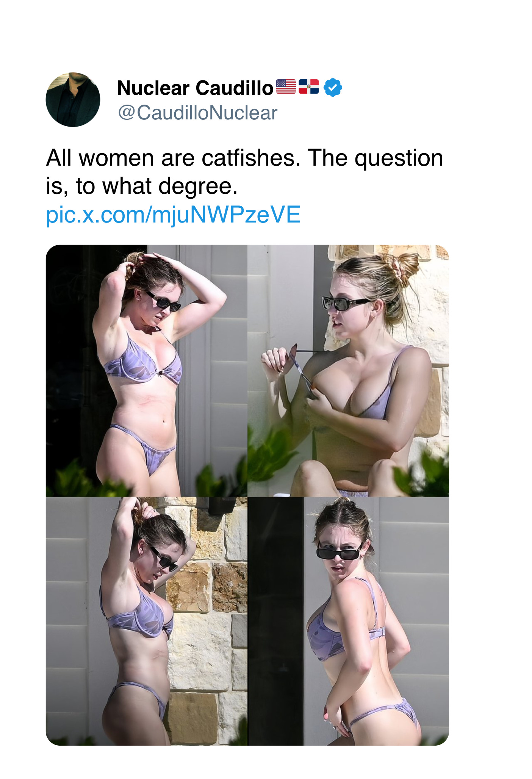Open the @CaudilloNuclear handle link
This screenshot has height=779, width=532.
[198, 113]
